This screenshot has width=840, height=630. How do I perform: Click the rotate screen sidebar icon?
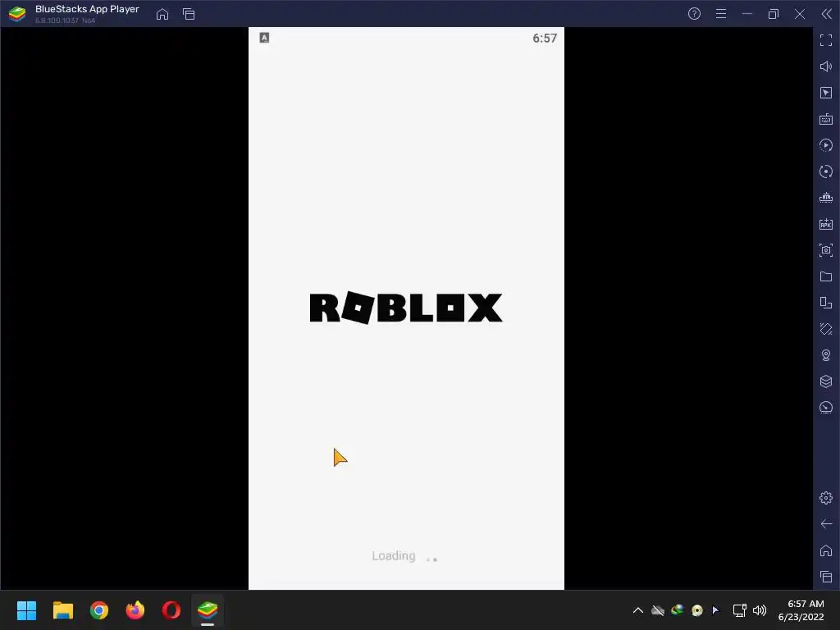click(x=826, y=329)
